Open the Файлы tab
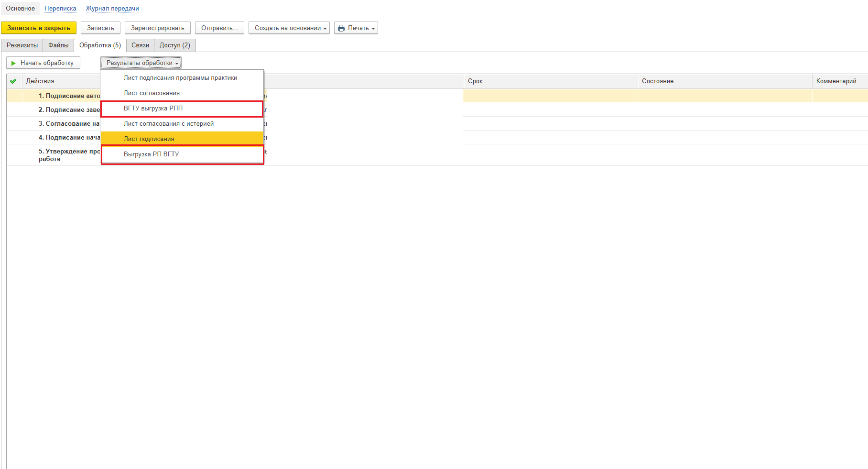Viewport: 868px width, 469px height. pos(58,45)
